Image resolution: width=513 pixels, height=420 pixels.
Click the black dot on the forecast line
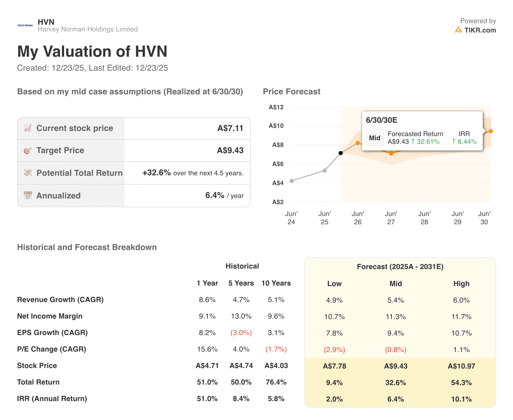coord(340,153)
